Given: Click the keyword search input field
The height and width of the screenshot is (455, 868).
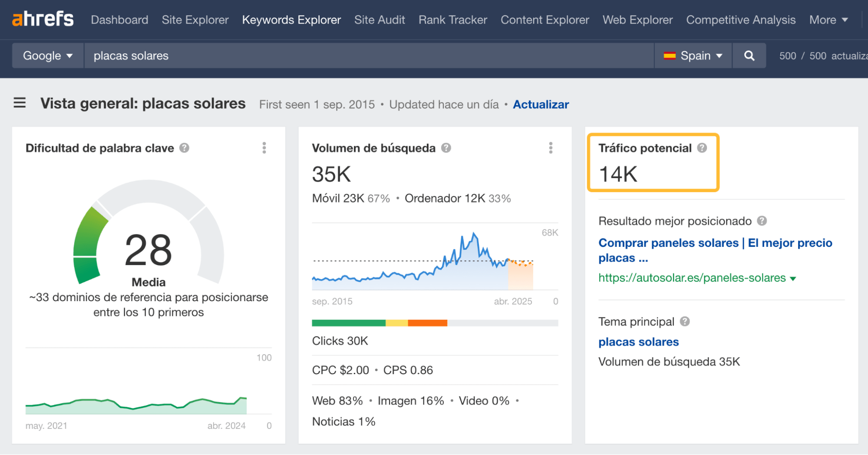Looking at the screenshot, I should 304,55.
